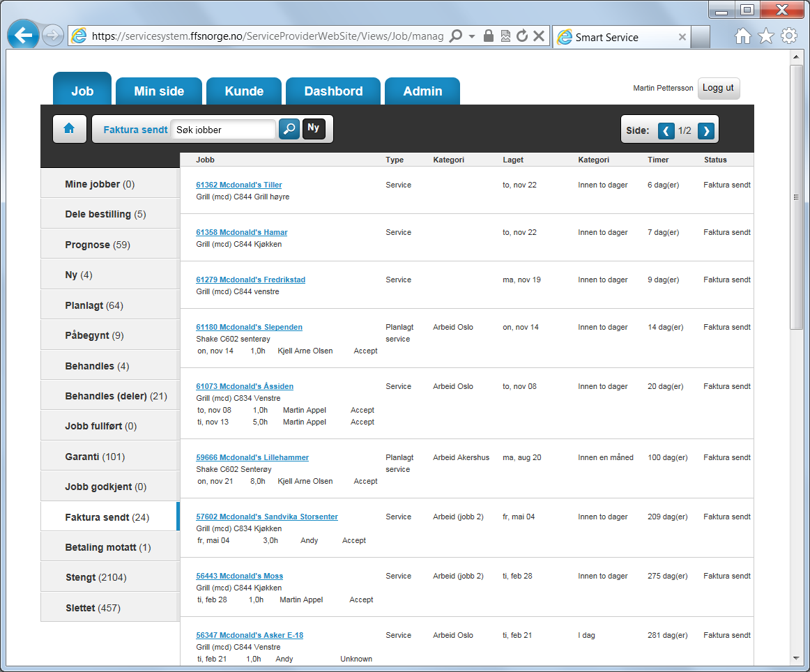Click the page scrollbar up arrow
This screenshot has height=672, width=810.
pos(796,57)
